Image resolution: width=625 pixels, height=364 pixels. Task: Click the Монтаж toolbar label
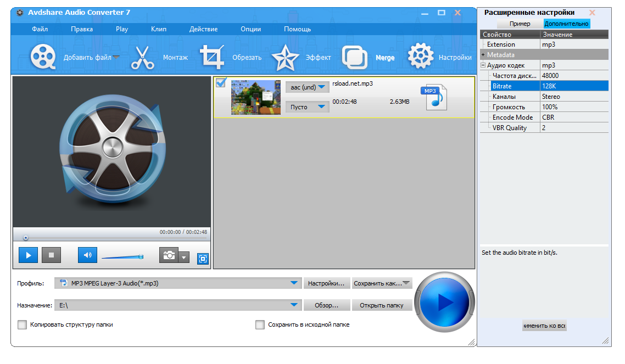click(175, 57)
